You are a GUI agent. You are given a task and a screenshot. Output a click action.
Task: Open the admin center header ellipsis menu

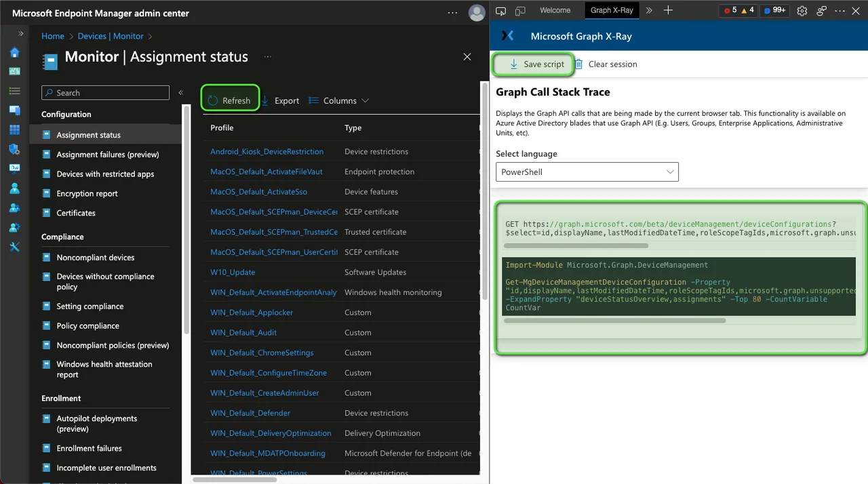tap(453, 13)
